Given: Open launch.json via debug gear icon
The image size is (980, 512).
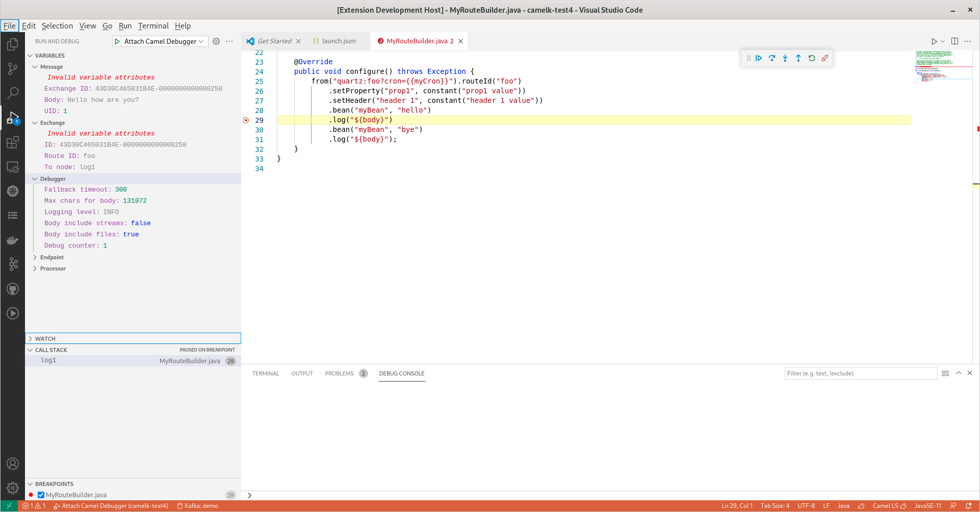Looking at the screenshot, I should [216, 41].
